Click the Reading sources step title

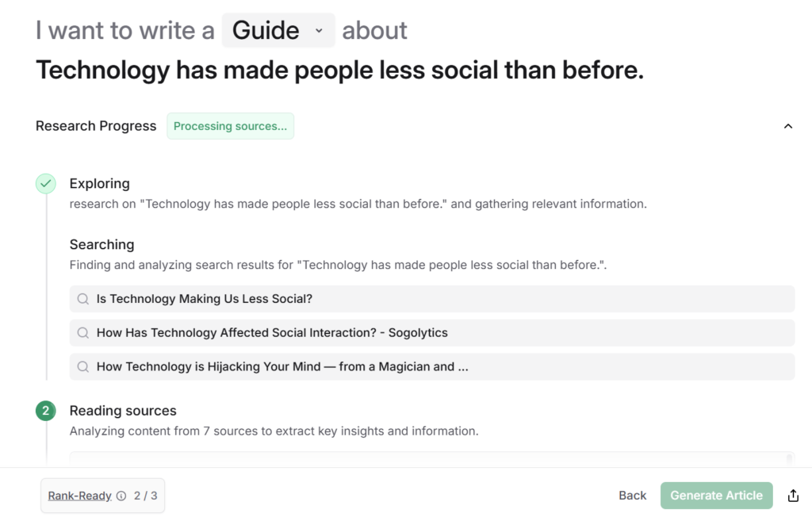[123, 411]
